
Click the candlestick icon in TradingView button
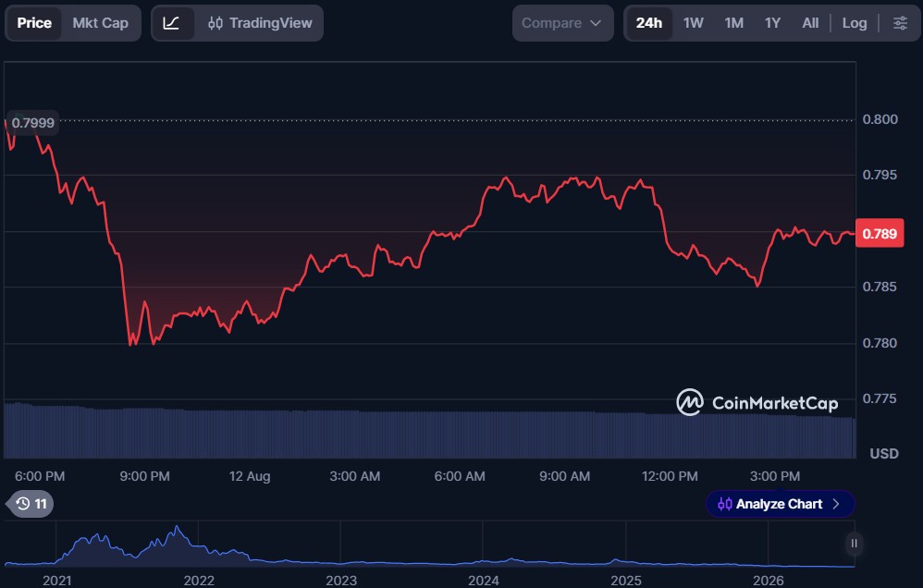(215, 23)
